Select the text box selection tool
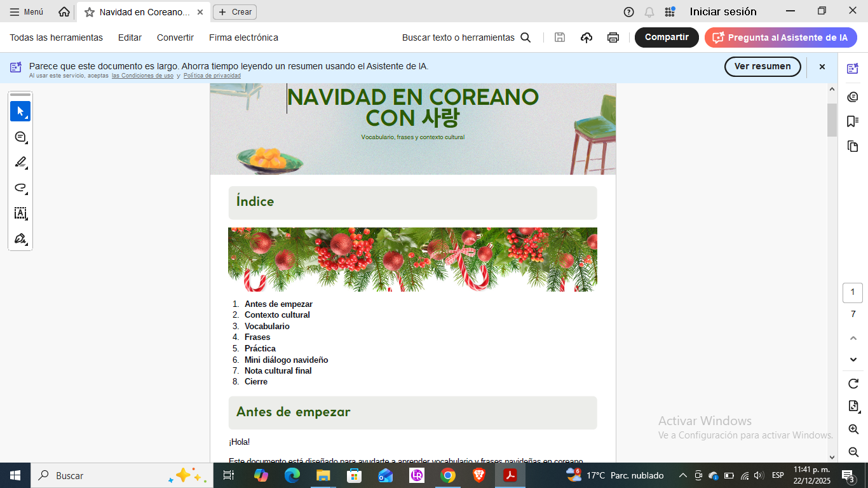 [x=20, y=213]
